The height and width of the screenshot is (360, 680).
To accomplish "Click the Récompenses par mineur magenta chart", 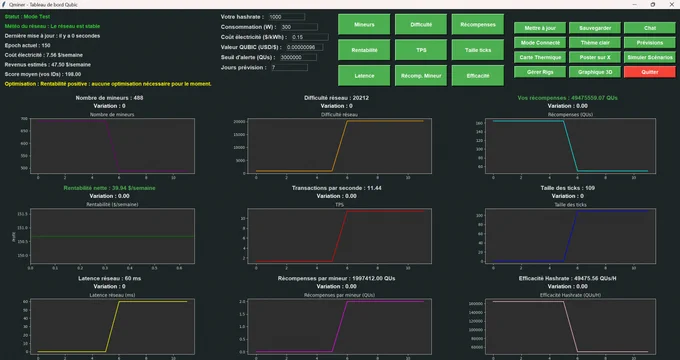I will (x=340, y=326).
